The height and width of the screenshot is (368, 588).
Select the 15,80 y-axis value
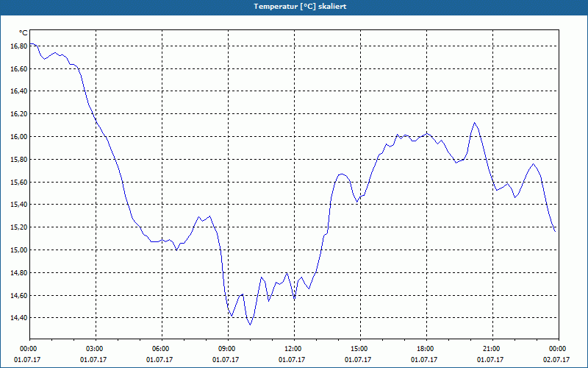19,159
